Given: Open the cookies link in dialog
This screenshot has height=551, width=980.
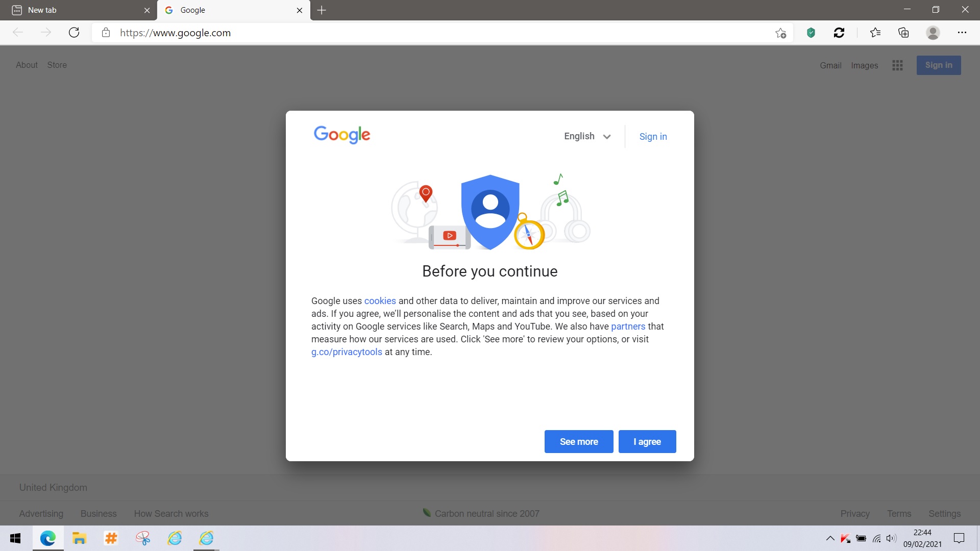Looking at the screenshot, I should pyautogui.click(x=380, y=301).
